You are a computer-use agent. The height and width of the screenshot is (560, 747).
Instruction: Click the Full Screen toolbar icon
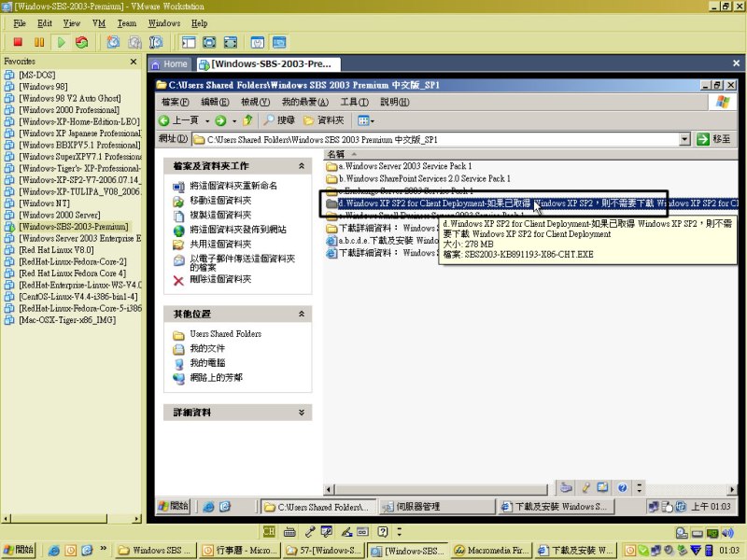(x=209, y=42)
